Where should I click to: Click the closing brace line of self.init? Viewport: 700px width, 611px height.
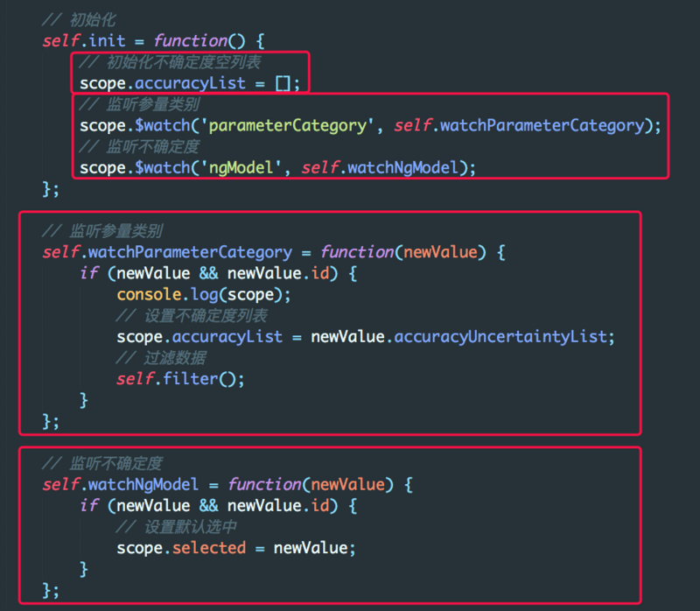[x=51, y=189]
